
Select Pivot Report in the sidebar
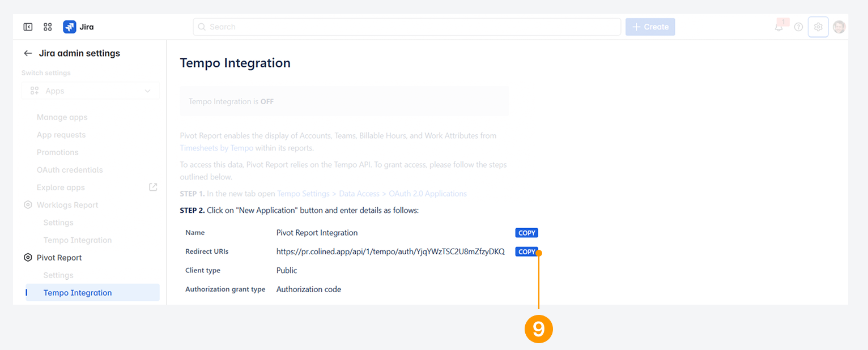[59, 258]
